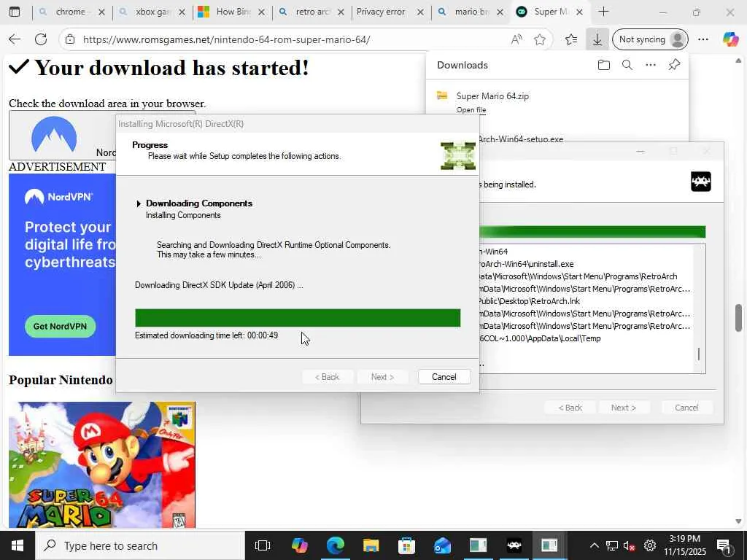Open the Edge Settings and more menu
This screenshot has height=560, width=747.
tap(703, 39)
